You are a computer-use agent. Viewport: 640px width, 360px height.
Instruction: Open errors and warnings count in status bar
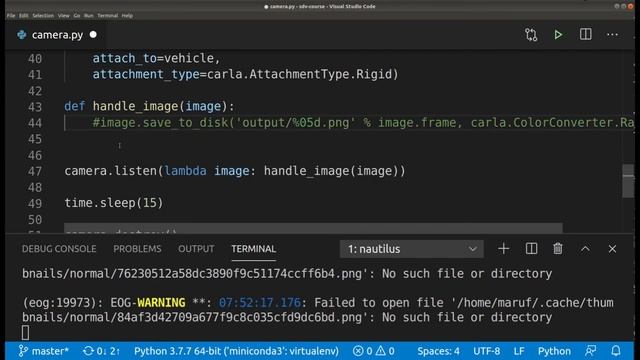coord(373,351)
